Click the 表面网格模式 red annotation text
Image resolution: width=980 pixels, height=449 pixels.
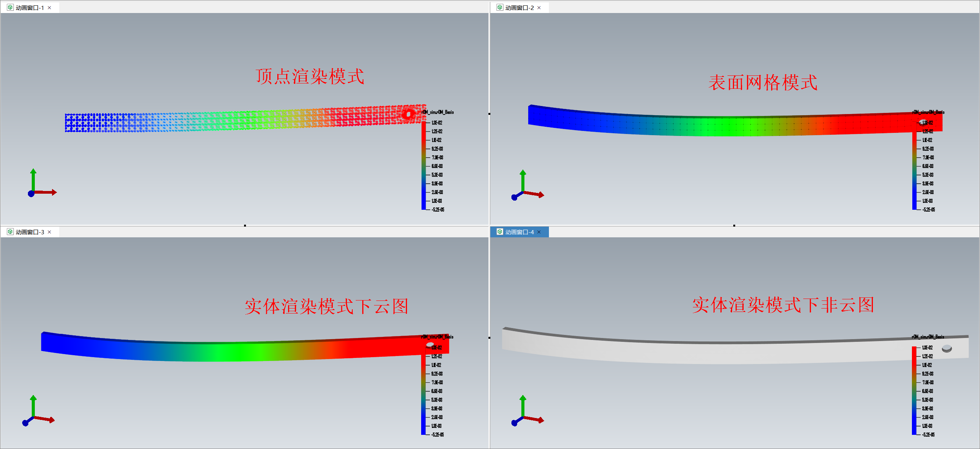tap(762, 82)
